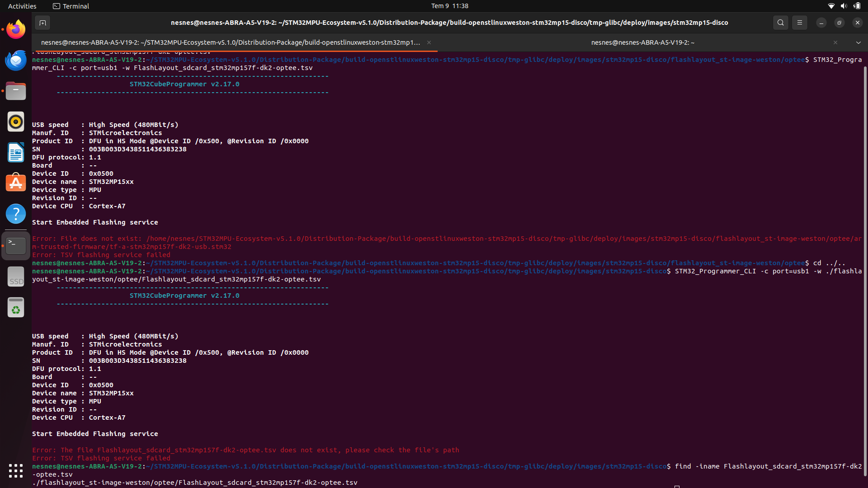Launch Firefox from the dock
Screen dimensions: 868x488
point(16,29)
